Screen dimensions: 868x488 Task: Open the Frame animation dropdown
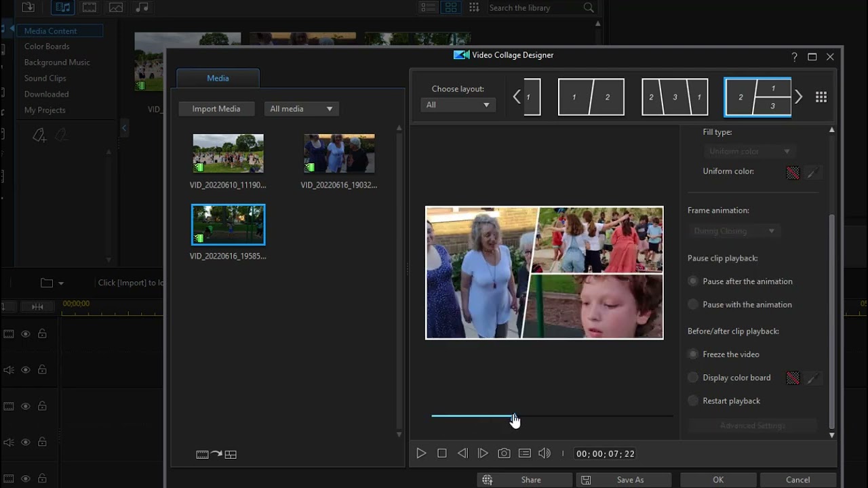coord(734,231)
